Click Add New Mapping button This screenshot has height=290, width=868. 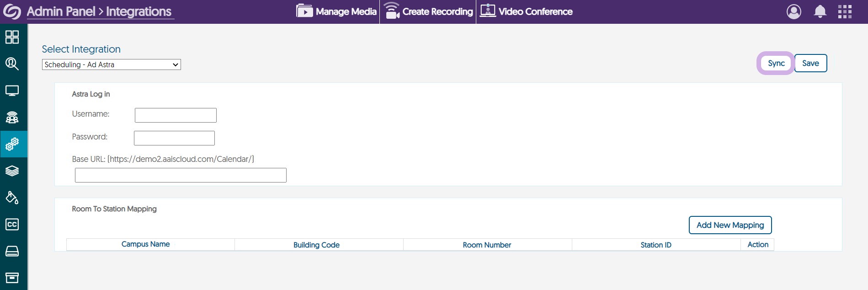click(730, 225)
